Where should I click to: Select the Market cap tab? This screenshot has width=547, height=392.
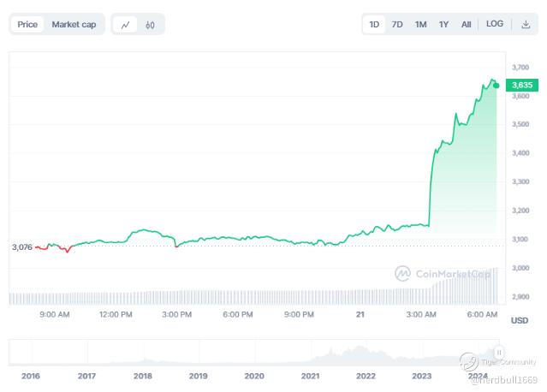tap(74, 25)
